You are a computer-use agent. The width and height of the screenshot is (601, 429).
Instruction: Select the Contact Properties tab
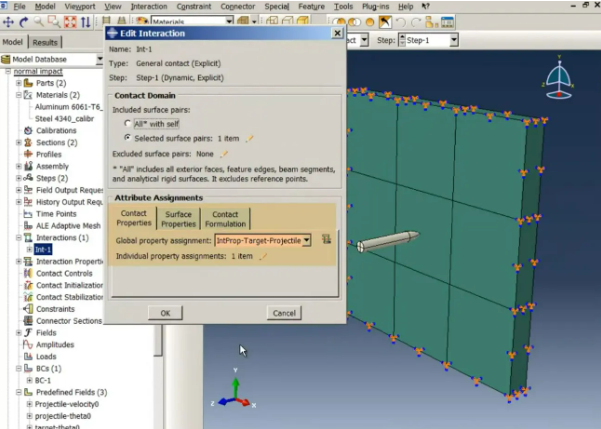coord(134,218)
